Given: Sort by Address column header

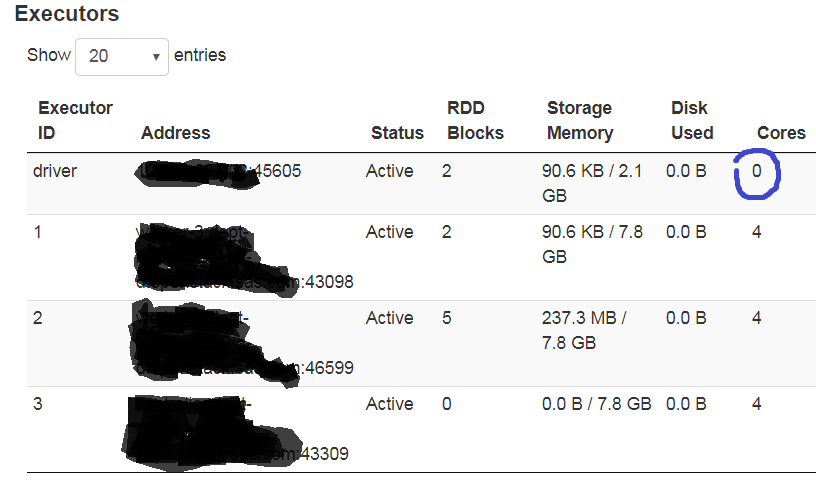Looking at the screenshot, I should coord(176,132).
